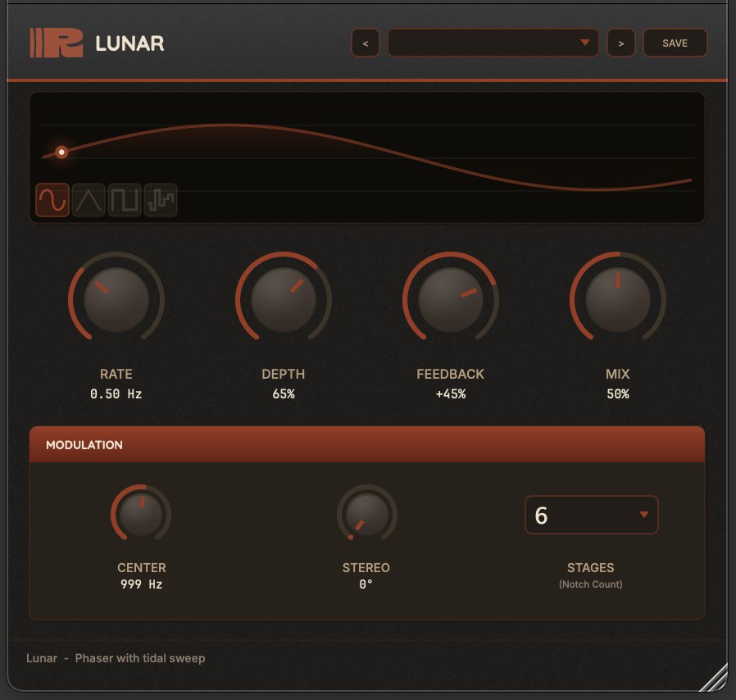Select the square wave LFO shape
Screen dimensions: 736x700
click(125, 200)
